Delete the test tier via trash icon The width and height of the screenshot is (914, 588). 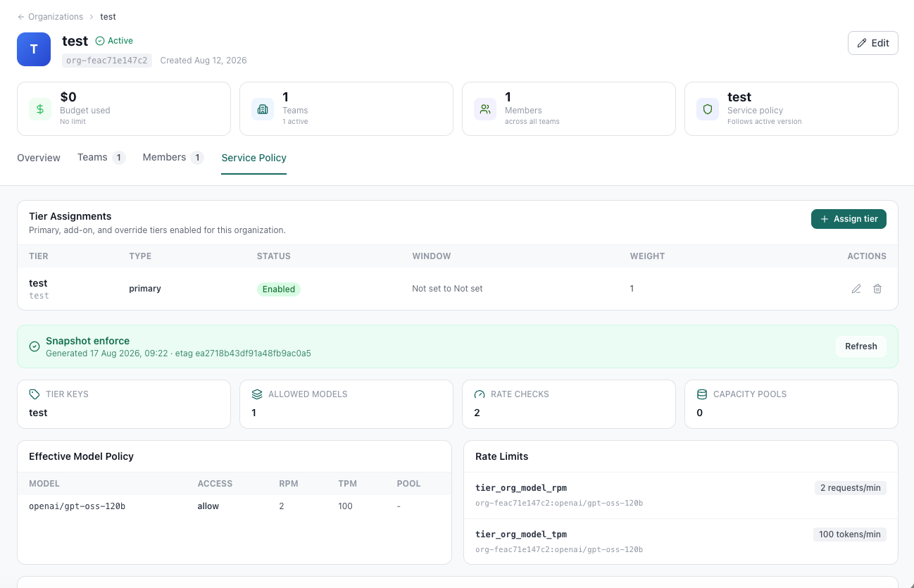[x=877, y=289]
